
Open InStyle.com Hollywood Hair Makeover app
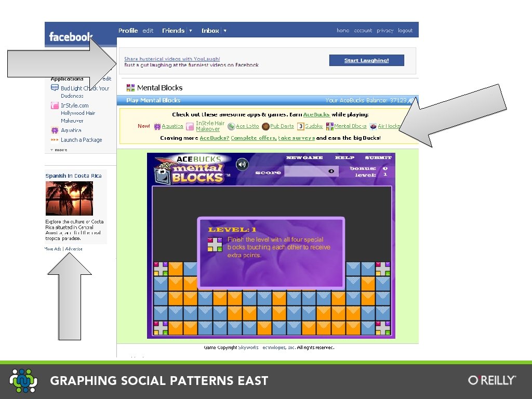(x=78, y=113)
